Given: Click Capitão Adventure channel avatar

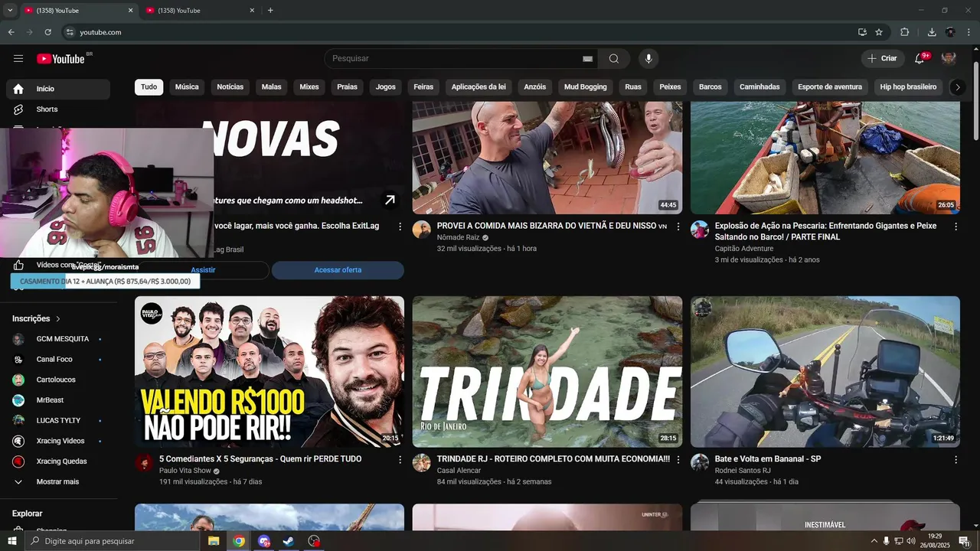Looking at the screenshot, I should (700, 230).
